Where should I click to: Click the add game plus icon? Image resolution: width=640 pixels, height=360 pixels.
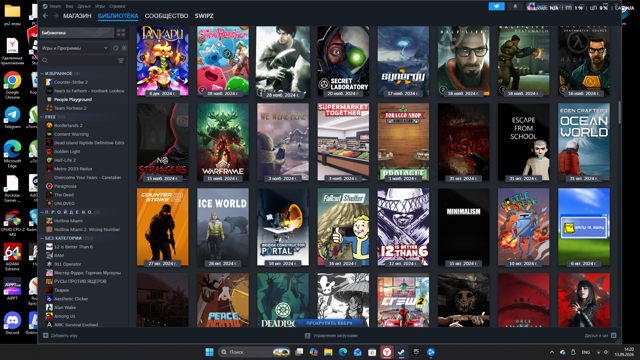(x=46, y=336)
